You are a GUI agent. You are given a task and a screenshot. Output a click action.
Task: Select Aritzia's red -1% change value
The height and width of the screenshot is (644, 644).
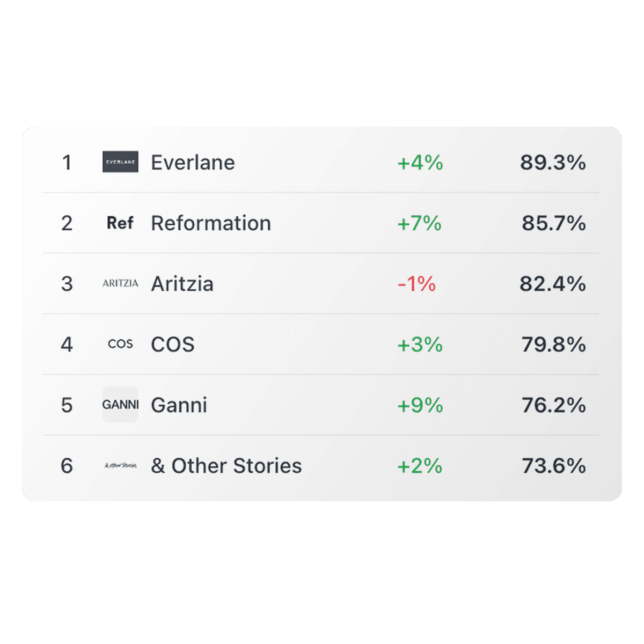416,284
